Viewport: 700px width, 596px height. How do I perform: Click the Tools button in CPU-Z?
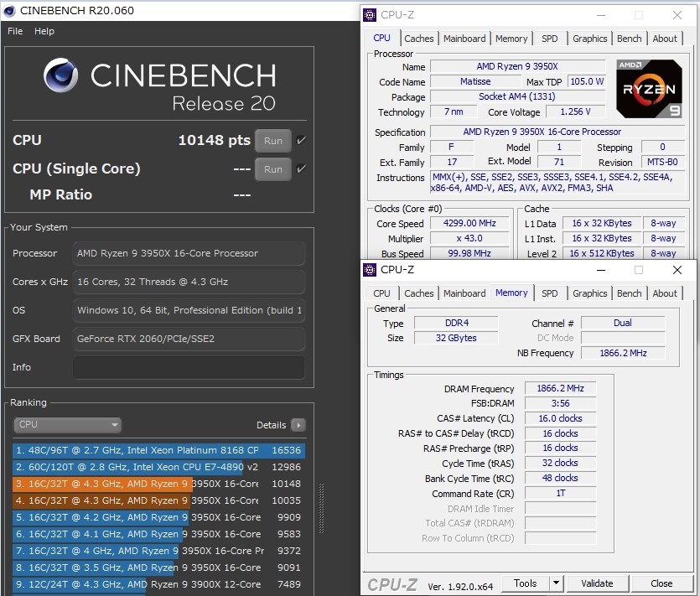526,583
